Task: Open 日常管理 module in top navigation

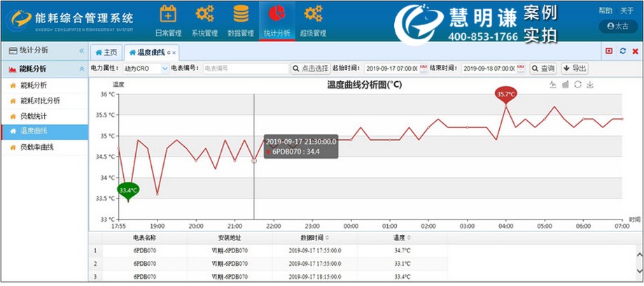Action: click(167, 20)
